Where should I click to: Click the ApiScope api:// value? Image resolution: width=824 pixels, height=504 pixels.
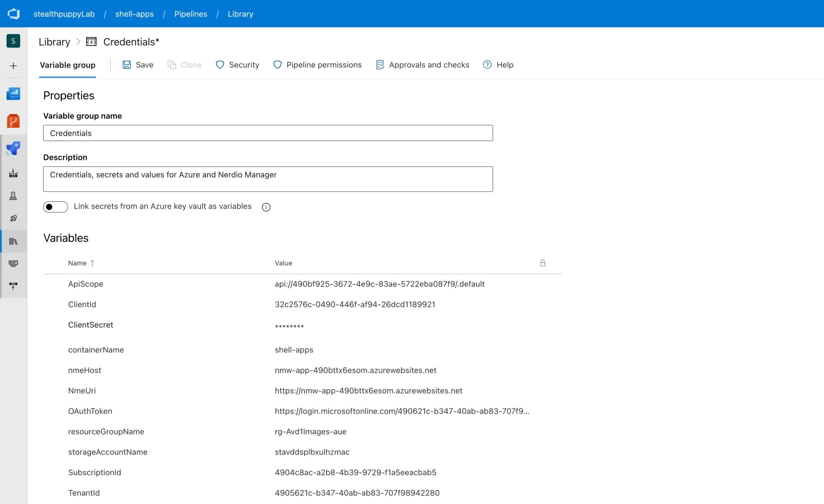pyautogui.click(x=380, y=284)
